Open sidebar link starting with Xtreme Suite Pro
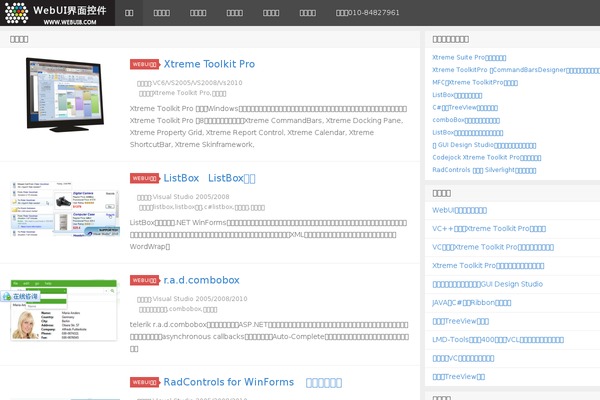 point(469,57)
